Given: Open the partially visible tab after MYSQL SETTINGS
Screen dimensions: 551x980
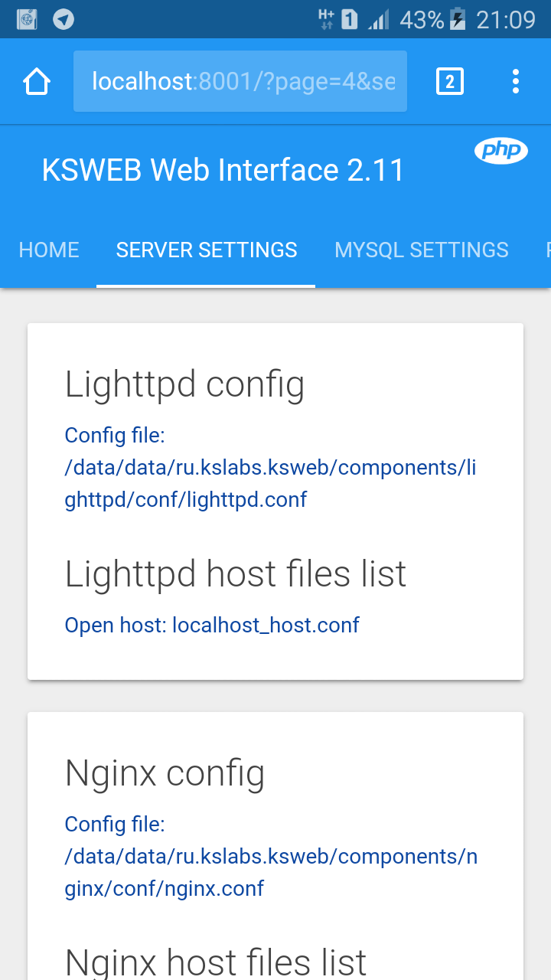Looking at the screenshot, I should [546, 250].
